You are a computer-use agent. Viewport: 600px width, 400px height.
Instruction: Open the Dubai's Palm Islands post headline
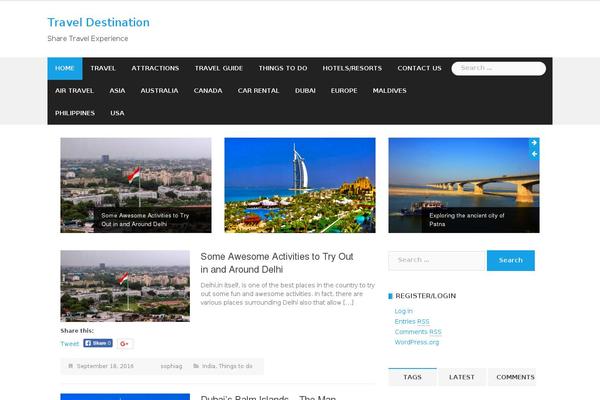[268, 397]
